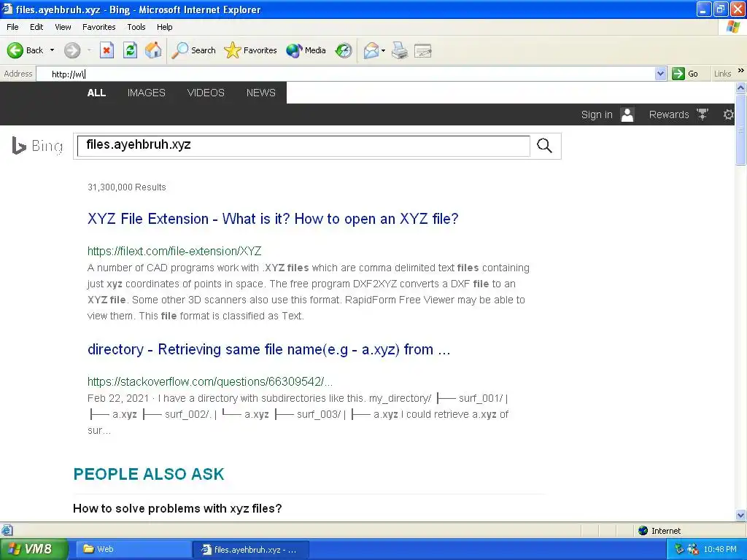Click the Edit page toolbar icon
747x560 pixels.
pyautogui.click(x=423, y=50)
